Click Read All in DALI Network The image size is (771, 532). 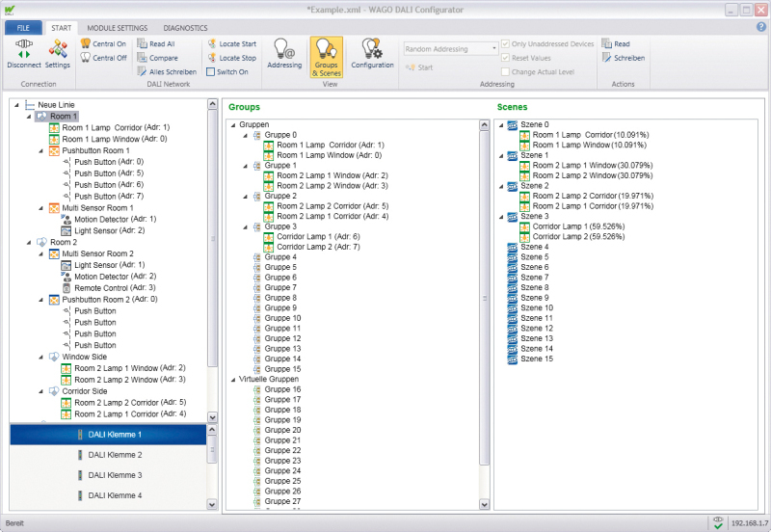coord(156,43)
